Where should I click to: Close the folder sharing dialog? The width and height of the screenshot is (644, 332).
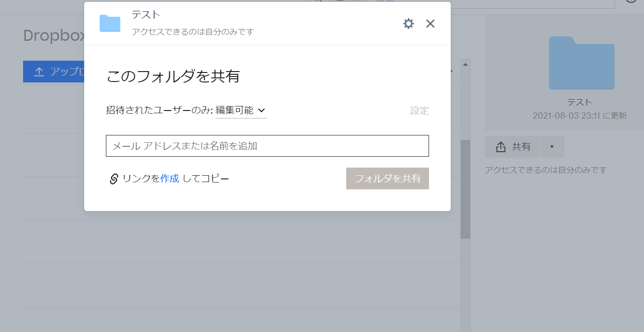(430, 24)
